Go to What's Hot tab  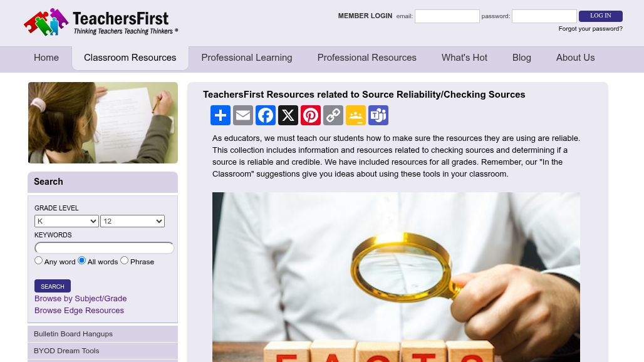464,58
